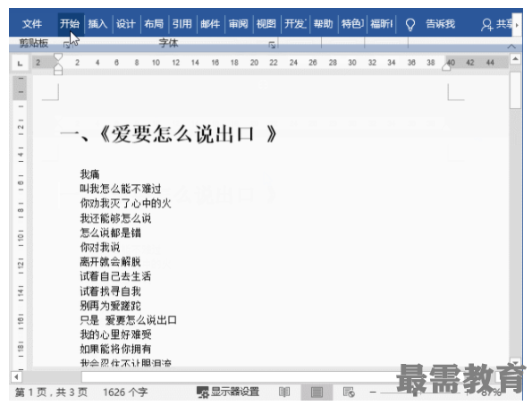Switch to web layout view icon
Image resolution: width=532 pixels, height=414 pixels.
click(349, 393)
